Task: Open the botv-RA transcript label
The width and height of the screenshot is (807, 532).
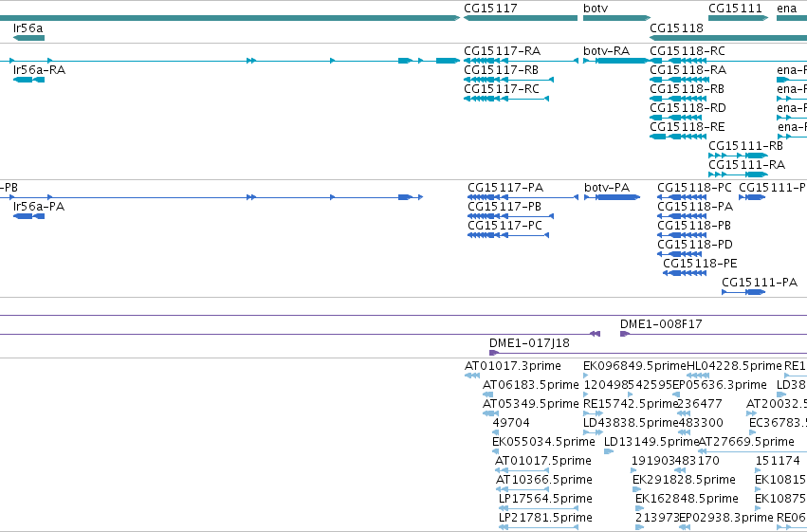Action: [x=606, y=51]
